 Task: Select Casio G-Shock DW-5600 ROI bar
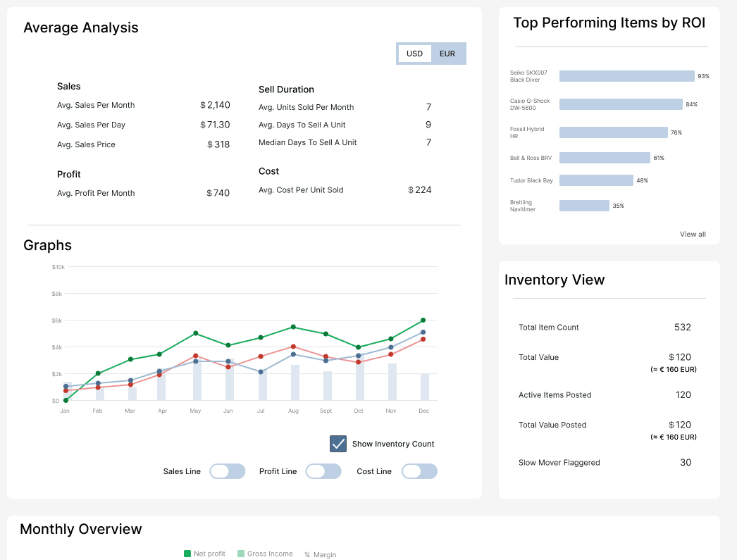(x=621, y=104)
